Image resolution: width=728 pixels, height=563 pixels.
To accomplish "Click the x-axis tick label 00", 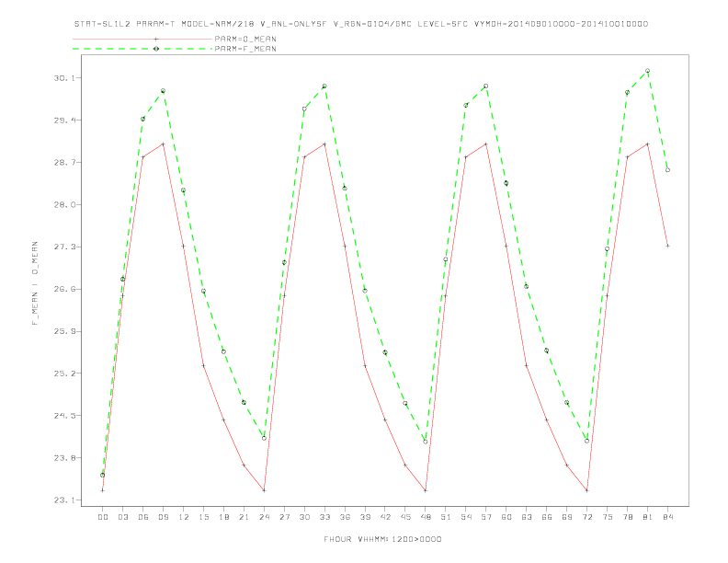I will pyautogui.click(x=103, y=517).
